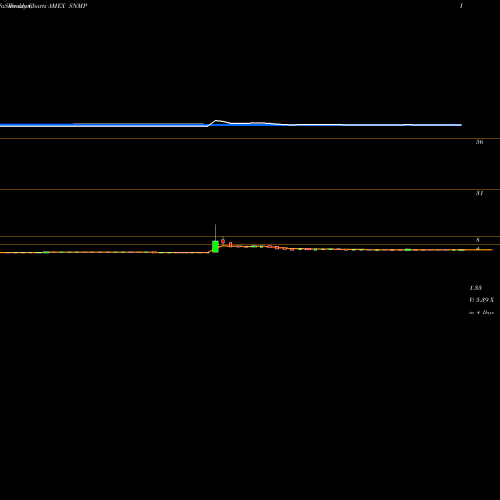This screenshot has height=500, width=500.
Task: Click the 1.33 price value text
Action: pos(476,288)
